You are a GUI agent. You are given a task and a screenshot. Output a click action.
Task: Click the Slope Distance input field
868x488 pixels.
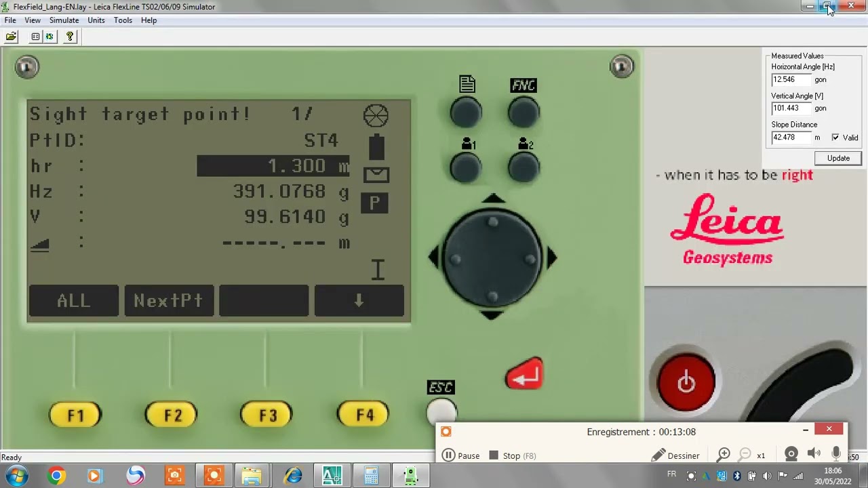pyautogui.click(x=791, y=138)
